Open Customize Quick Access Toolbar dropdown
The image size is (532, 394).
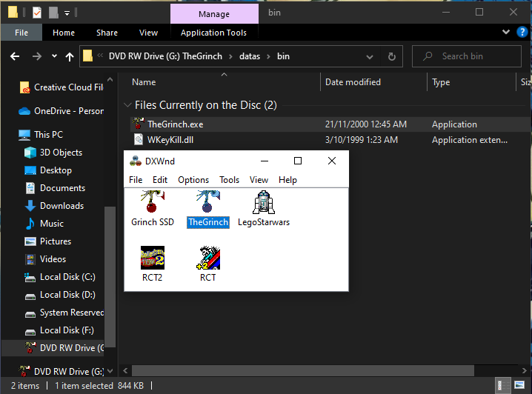[67, 13]
